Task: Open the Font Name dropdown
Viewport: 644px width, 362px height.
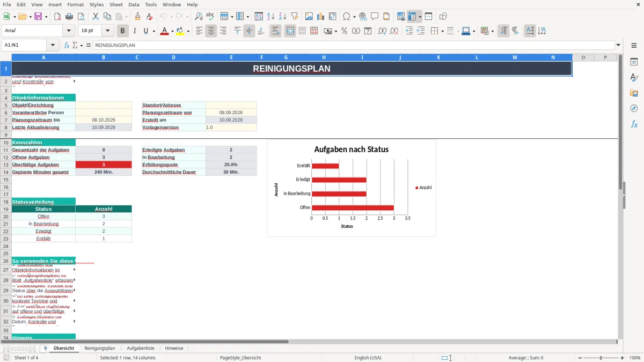Action: tap(69, 31)
